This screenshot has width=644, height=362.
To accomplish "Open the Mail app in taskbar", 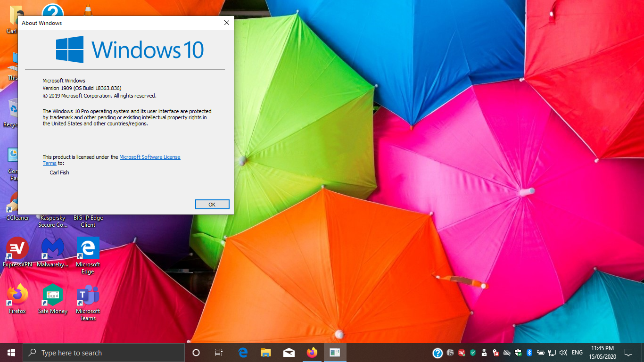I will coord(289,353).
